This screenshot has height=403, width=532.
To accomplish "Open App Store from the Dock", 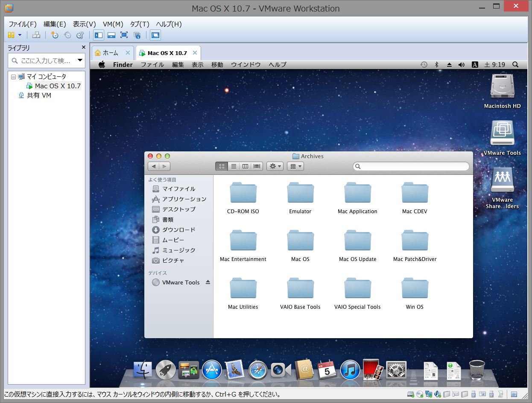I will (x=212, y=369).
